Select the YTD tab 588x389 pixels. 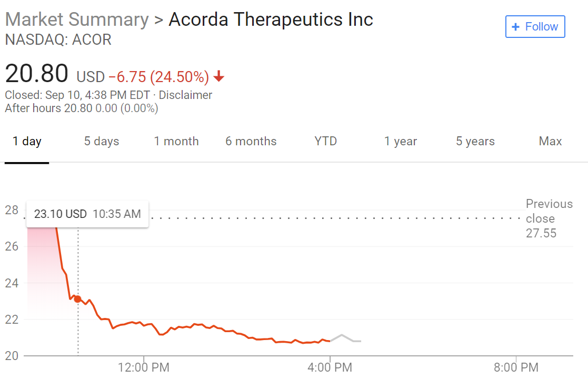[x=326, y=141]
